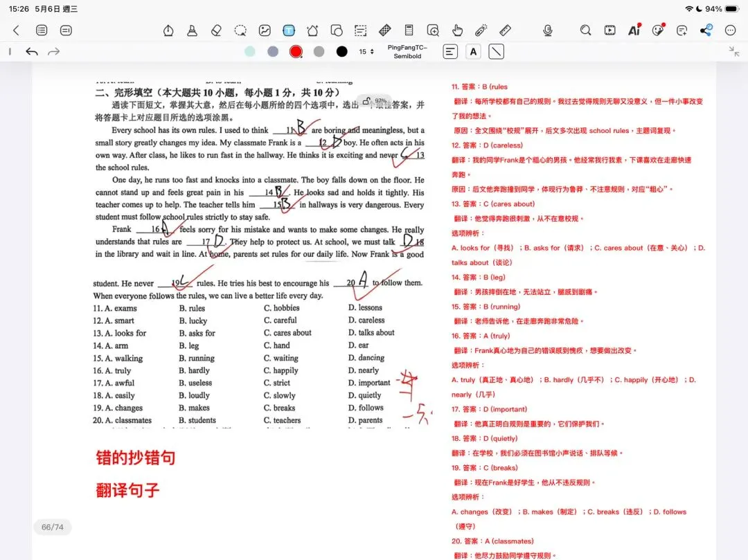Open the add comment sticker icon
748x560 pixels.
pyautogui.click(x=682, y=30)
